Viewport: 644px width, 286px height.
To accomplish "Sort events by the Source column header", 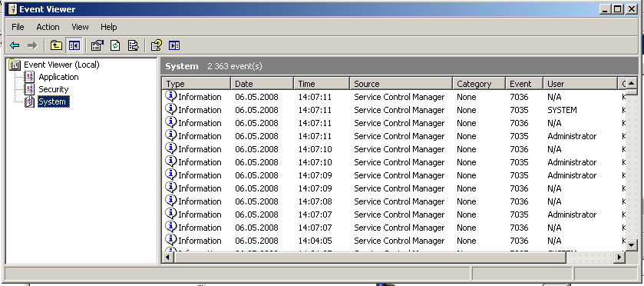I will (x=401, y=84).
